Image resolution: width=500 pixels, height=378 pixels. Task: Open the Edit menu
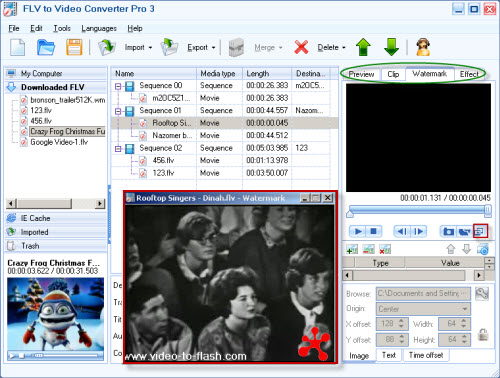coord(36,28)
